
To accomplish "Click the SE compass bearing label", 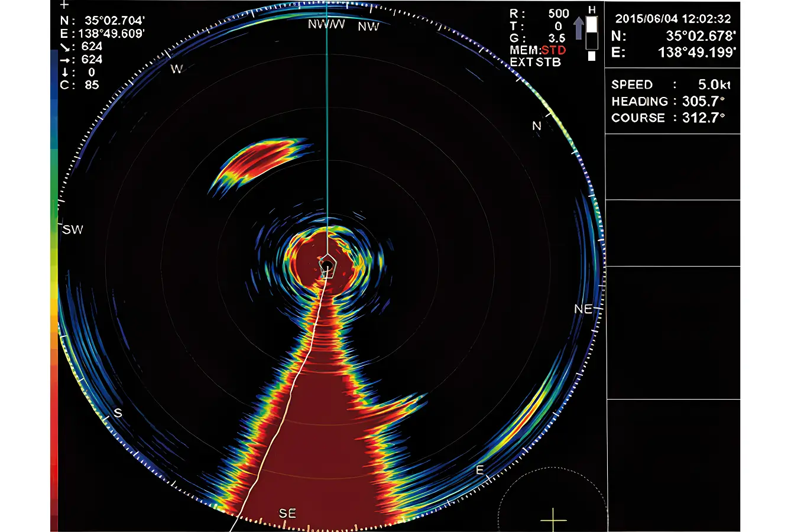I will pyautogui.click(x=287, y=514).
